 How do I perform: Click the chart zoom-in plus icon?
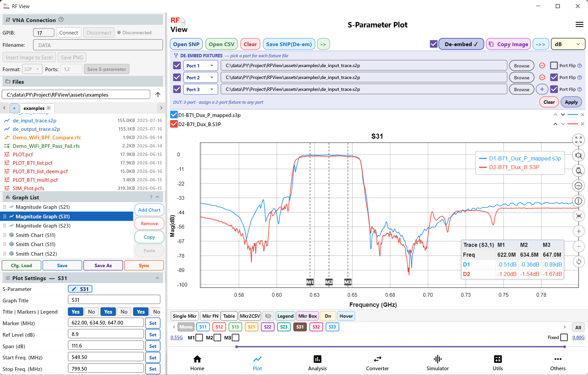578,231
